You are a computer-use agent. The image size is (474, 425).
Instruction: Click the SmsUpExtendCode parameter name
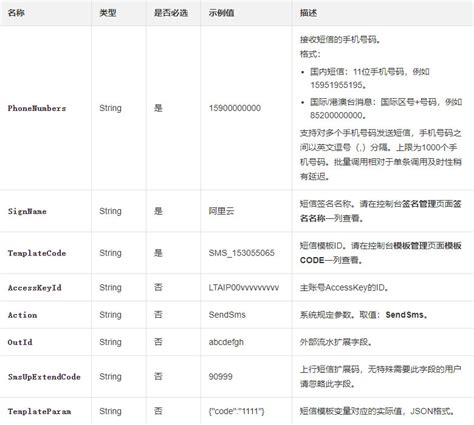(44, 377)
